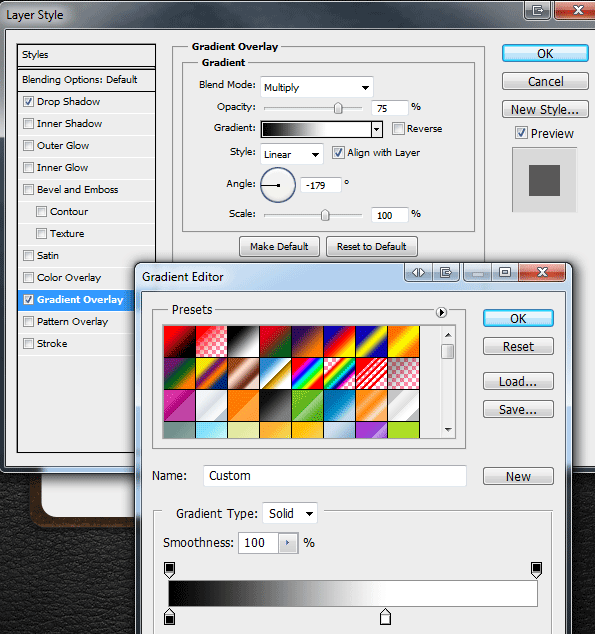This screenshot has height=634, width=595.
Task: Select the black color stop below gradient
Action: click(x=169, y=617)
